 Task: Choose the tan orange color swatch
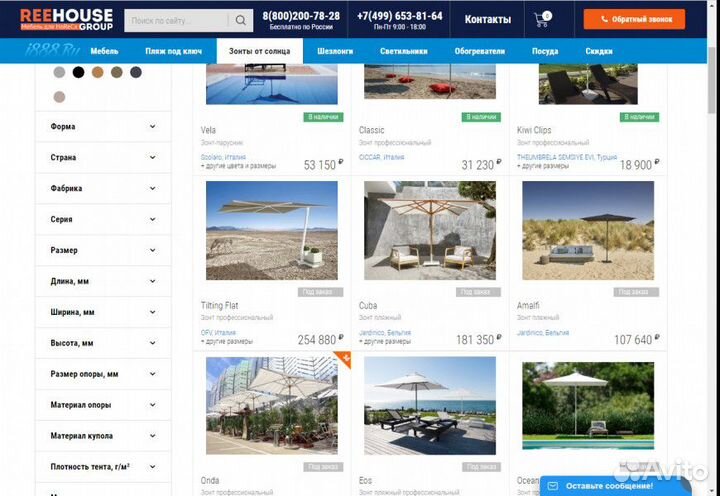tap(97, 72)
